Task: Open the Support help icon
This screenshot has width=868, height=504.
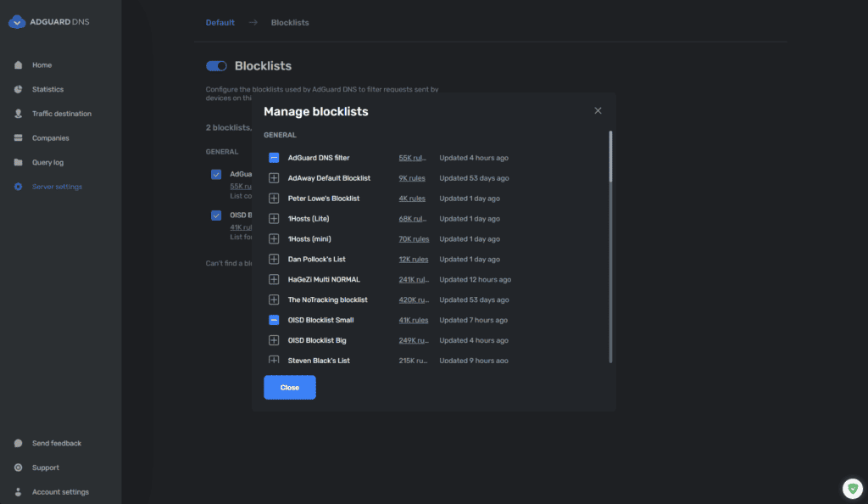Action: pyautogui.click(x=19, y=468)
